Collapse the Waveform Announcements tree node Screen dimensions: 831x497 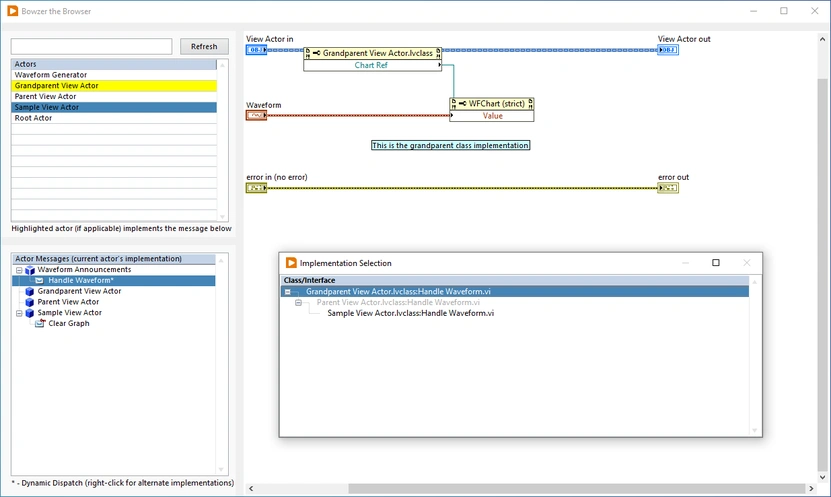[19, 270]
